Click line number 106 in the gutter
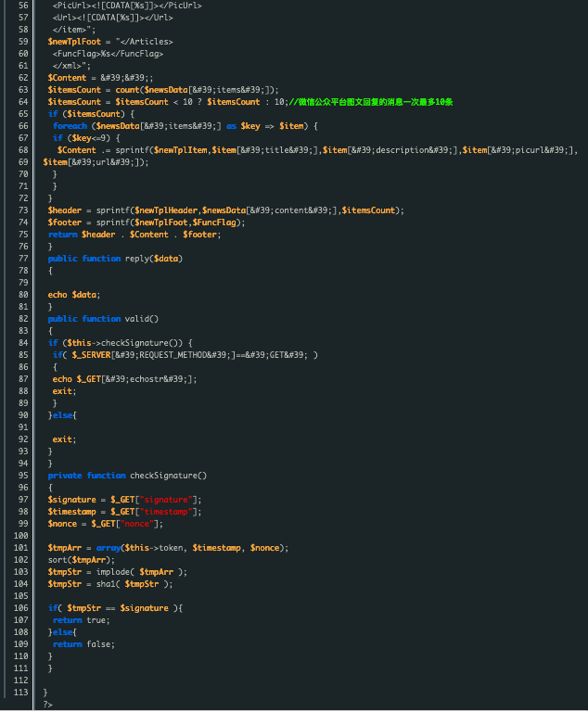This screenshot has height=712, width=588. [20, 608]
